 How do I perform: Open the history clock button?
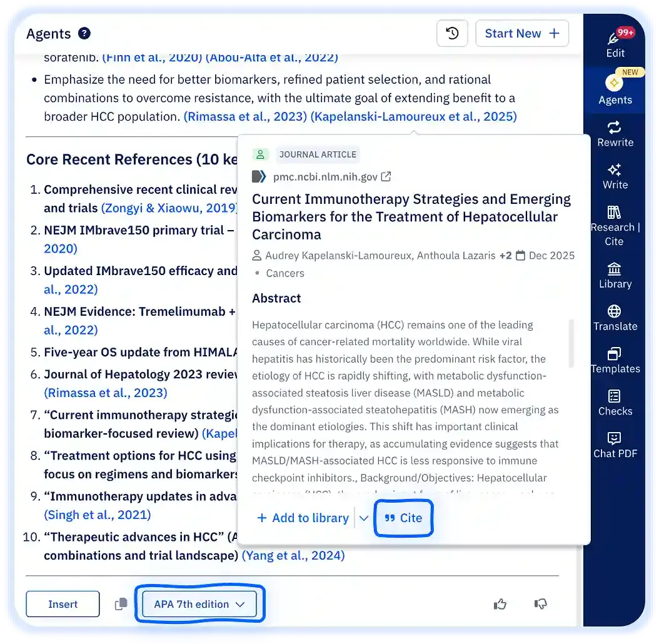pos(452,33)
